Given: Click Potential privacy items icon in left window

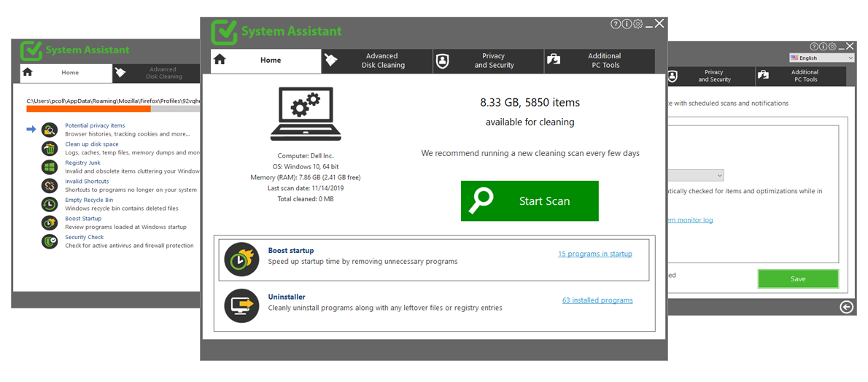Looking at the screenshot, I should click(x=50, y=130).
